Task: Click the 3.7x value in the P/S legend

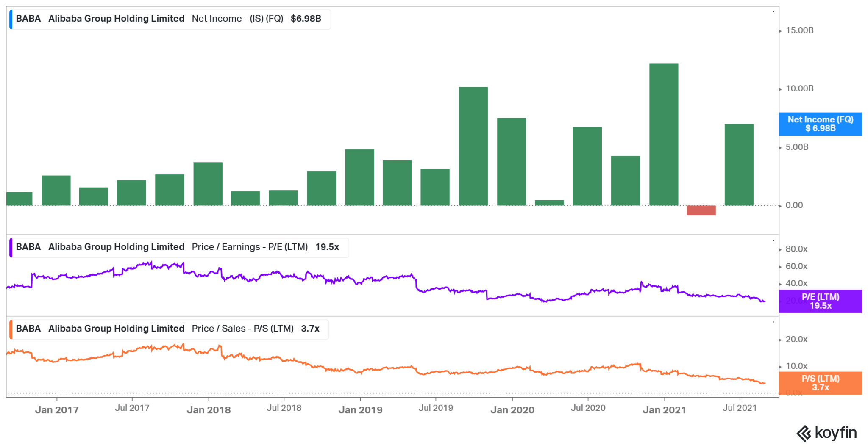Action: [310, 329]
